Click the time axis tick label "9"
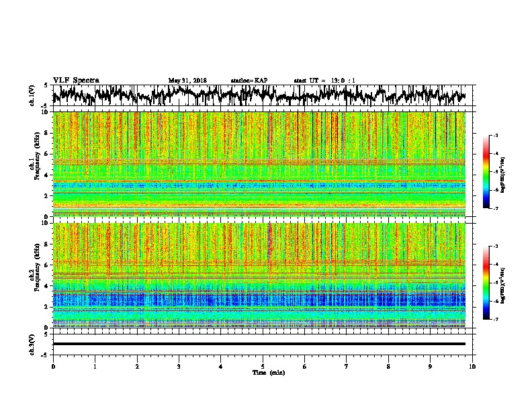Viewport: 532px width, 411px height. (x=430, y=367)
